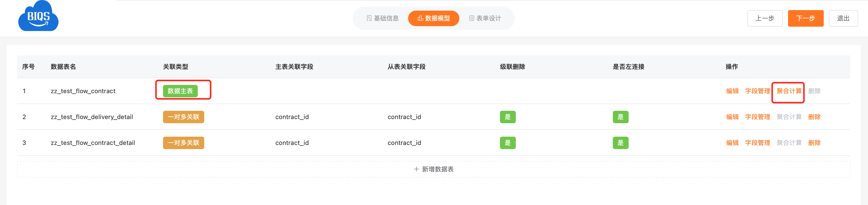Screen dimensions: 868x205
Task: Delete the zz_test_flow_contract_detail row
Action: pos(814,143)
